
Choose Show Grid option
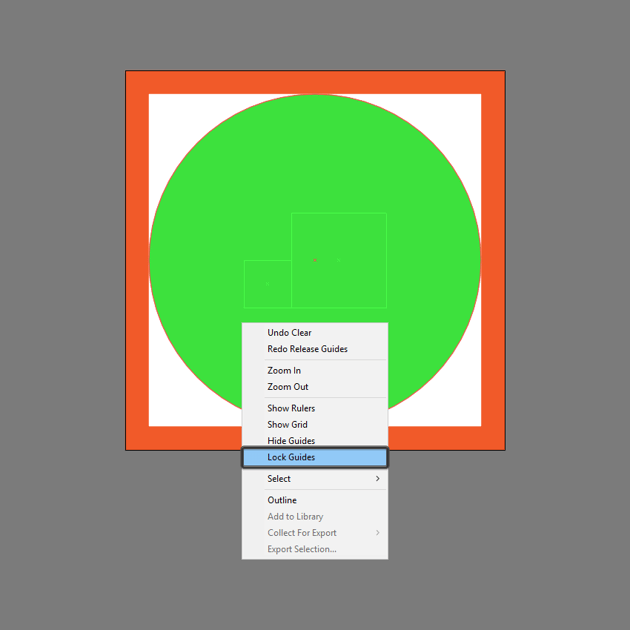(315, 424)
